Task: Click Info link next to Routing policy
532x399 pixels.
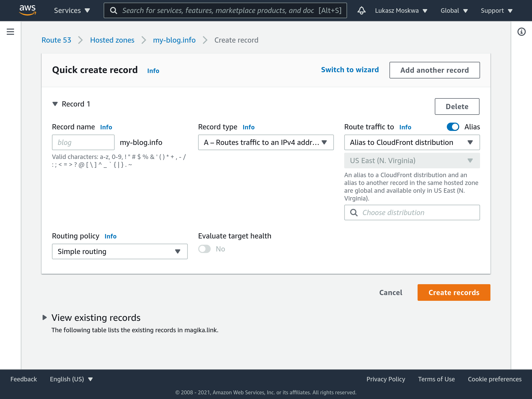Action: click(110, 236)
